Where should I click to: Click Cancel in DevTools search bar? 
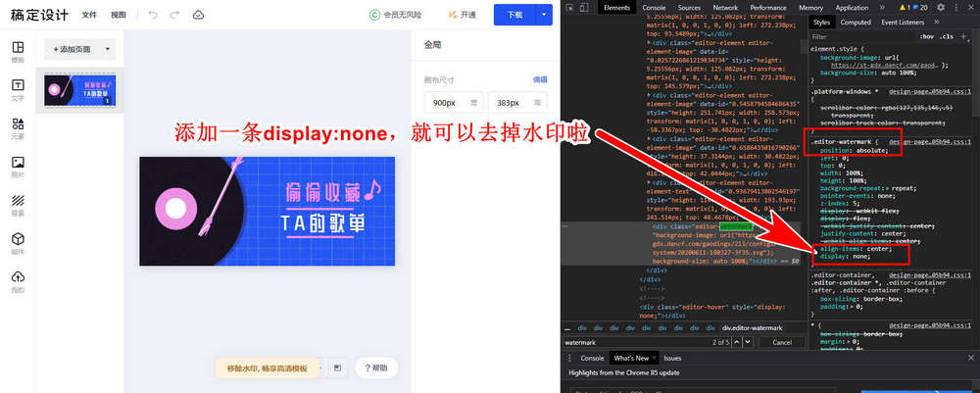point(782,342)
